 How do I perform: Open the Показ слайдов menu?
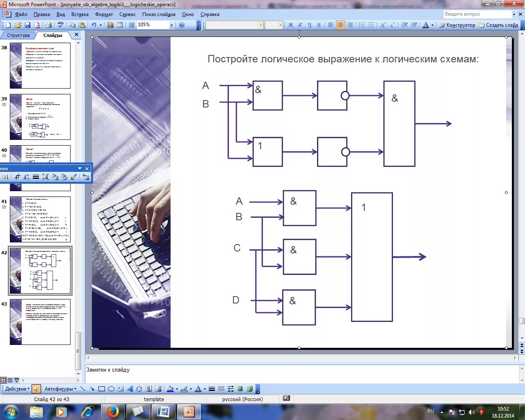159,14
